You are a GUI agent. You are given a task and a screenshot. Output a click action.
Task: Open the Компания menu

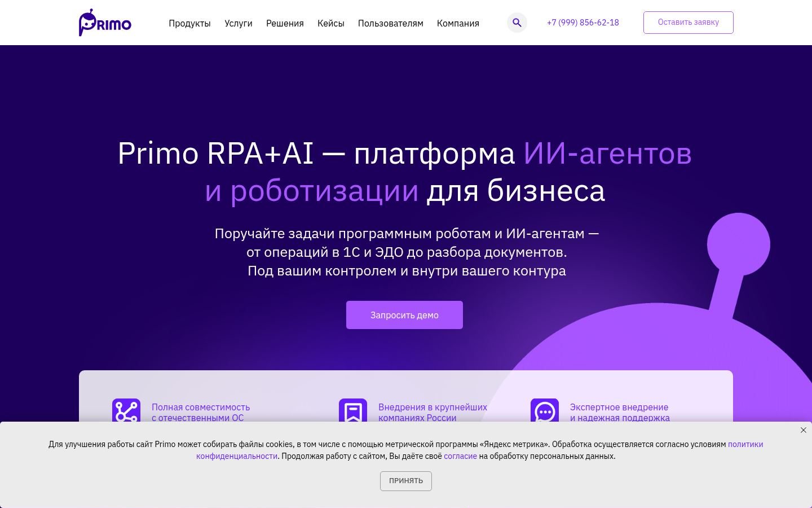point(458,23)
